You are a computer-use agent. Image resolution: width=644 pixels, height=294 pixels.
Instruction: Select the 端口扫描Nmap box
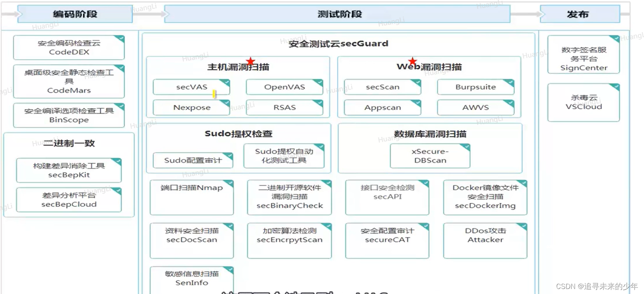click(192, 197)
